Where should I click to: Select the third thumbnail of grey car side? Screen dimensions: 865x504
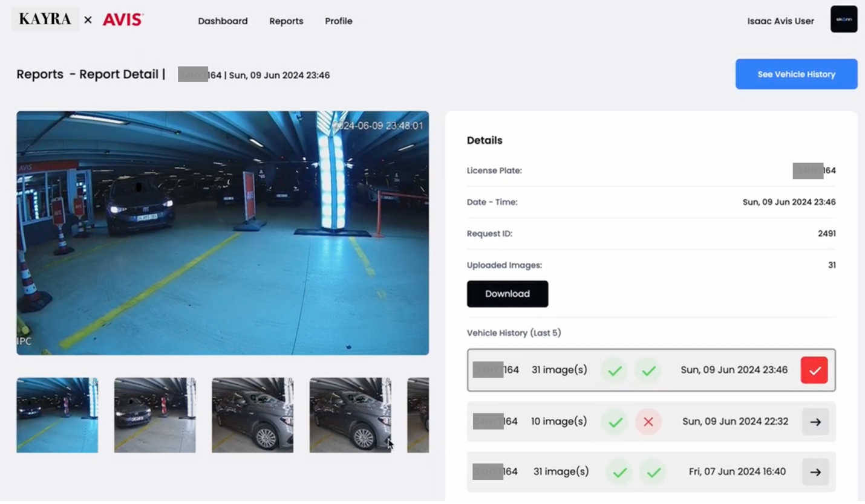(x=253, y=415)
